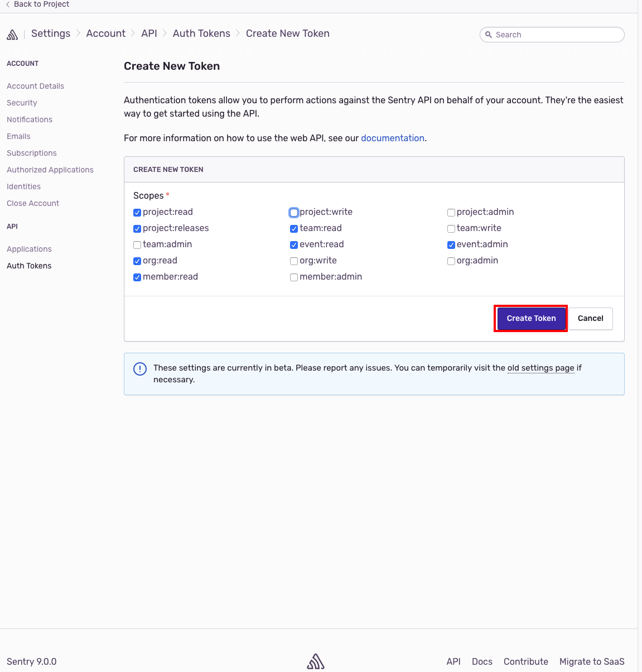
Task: Click the Sentry logo in footer
Action: [316, 661]
